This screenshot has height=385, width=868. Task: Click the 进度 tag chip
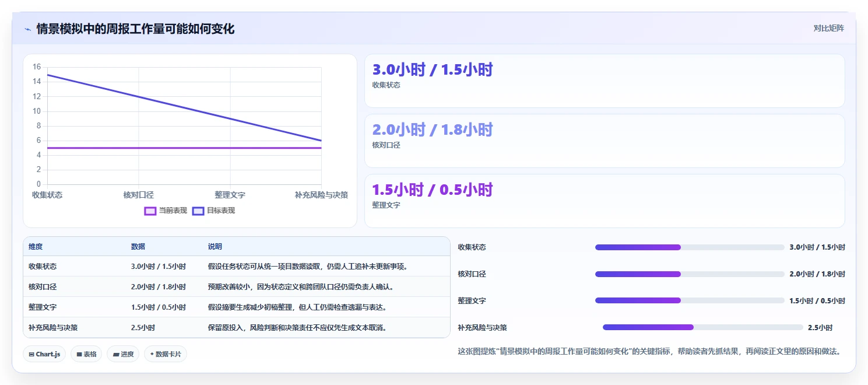pos(123,354)
